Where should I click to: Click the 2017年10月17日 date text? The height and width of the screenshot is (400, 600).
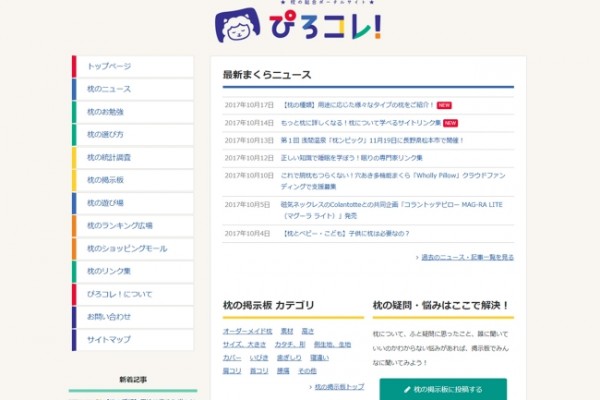pyautogui.click(x=249, y=105)
